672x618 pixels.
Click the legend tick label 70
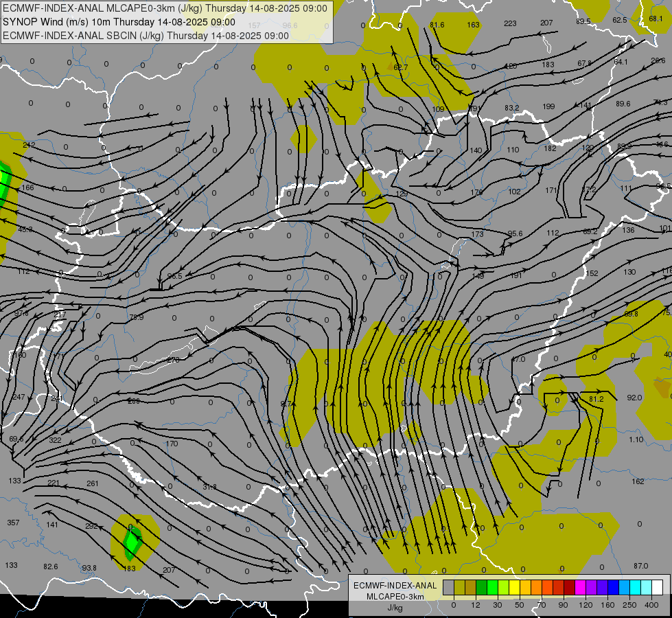[542, 605]
